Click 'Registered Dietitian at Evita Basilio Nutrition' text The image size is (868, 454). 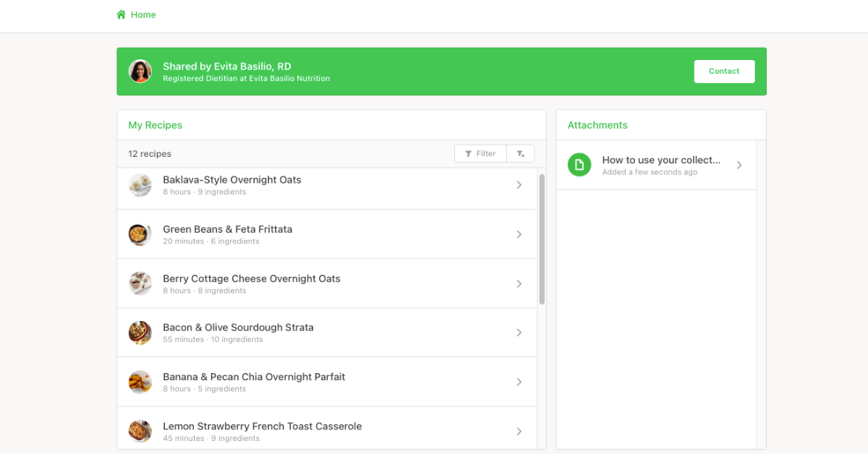click(246, 78)
